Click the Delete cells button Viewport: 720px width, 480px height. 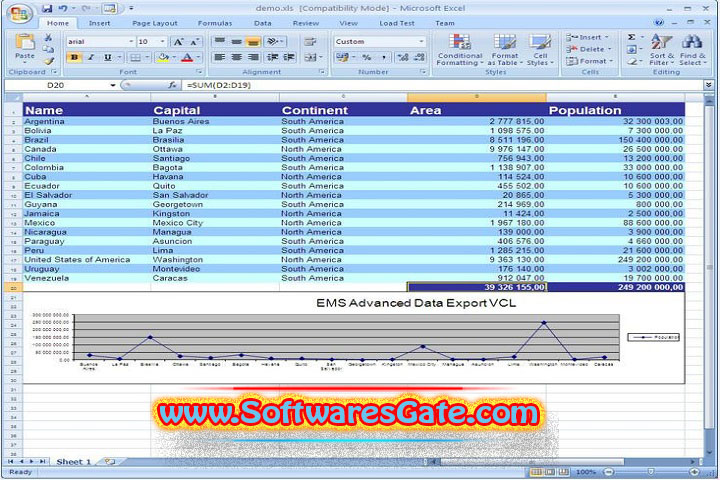click(589, 49)
